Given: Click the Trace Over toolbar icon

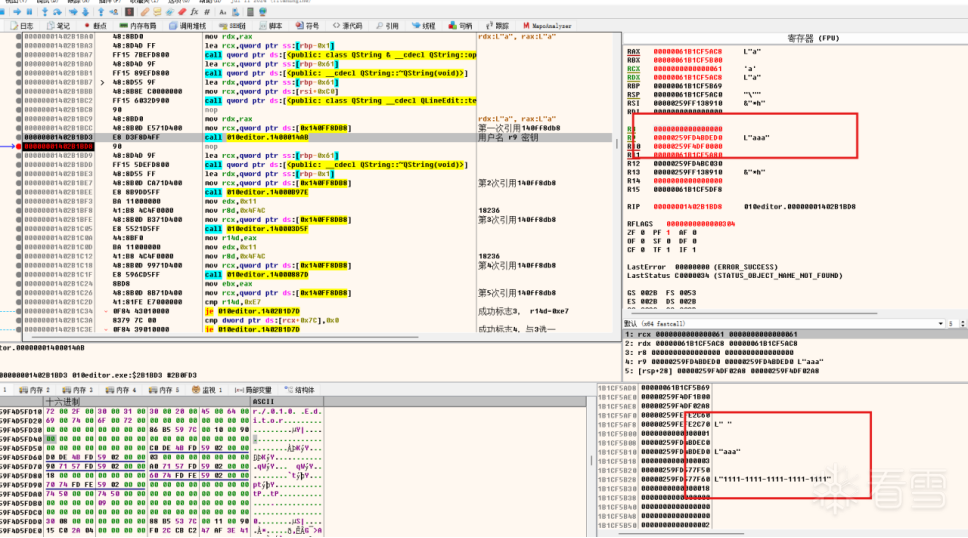Looking at the screenshot, I should pos(86,12).
